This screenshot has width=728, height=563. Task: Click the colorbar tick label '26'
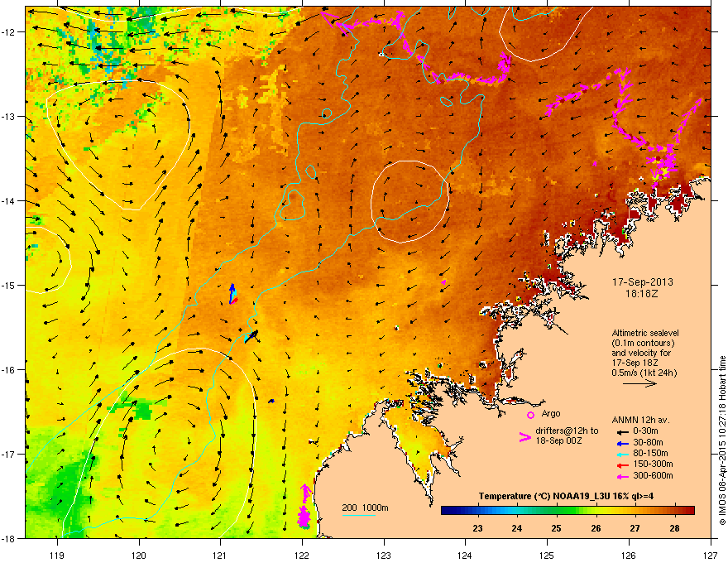tap(596, 528)
